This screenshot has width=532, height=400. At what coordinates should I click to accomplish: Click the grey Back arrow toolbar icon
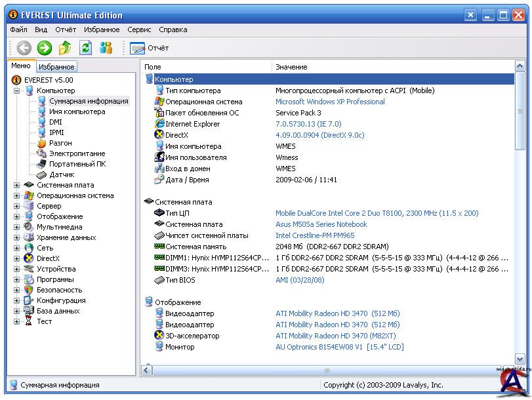[x=24, y=47]
